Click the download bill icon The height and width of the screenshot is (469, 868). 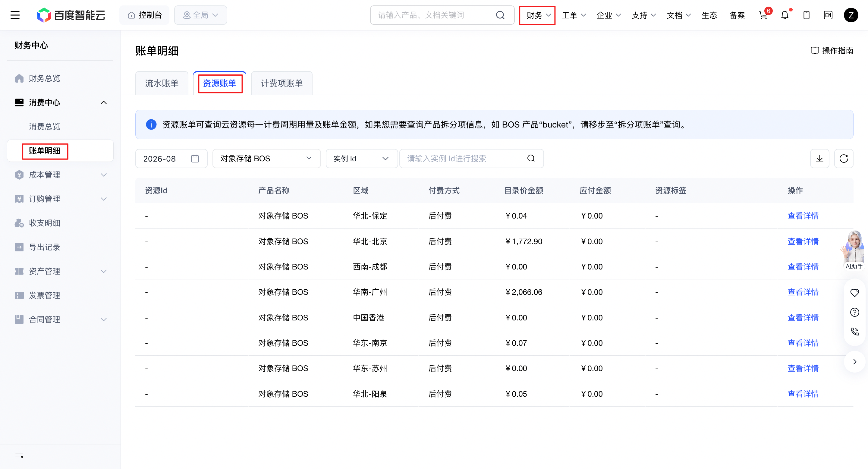coord(819,158)
